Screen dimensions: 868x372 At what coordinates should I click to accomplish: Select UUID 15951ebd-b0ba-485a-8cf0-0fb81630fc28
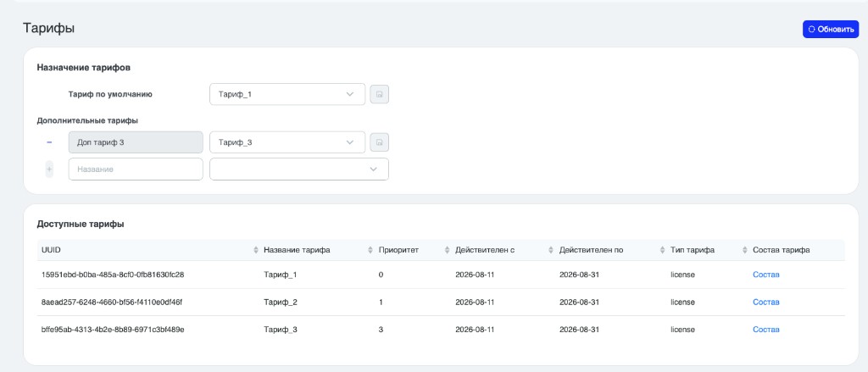[x=113, y=275]
